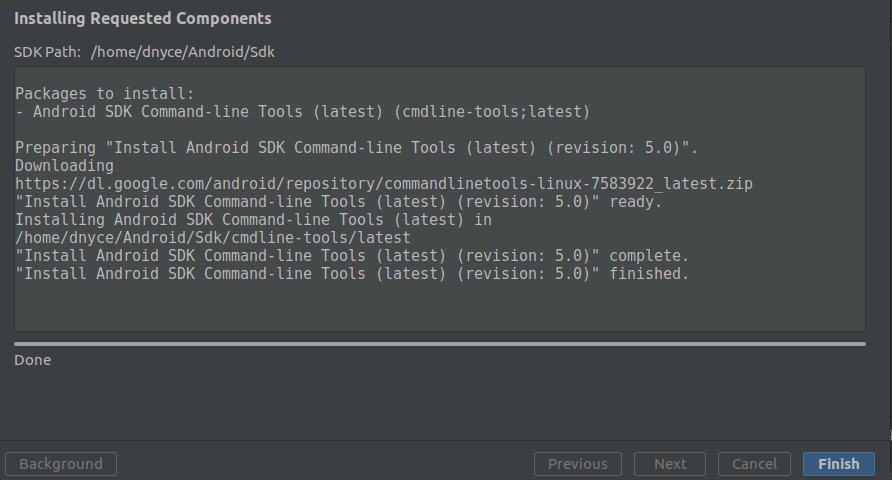892x480 pixels.
Task: Click the Cancel button
Action: 754,464
